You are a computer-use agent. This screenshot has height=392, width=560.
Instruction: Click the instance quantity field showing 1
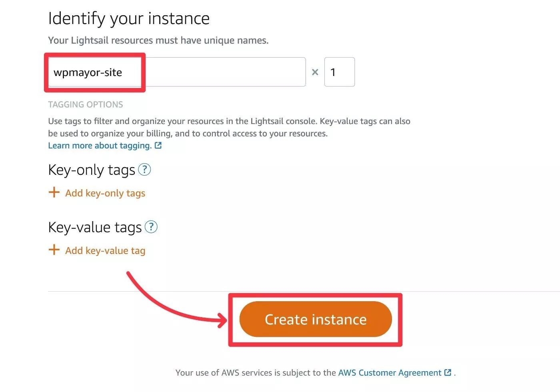pos(339,72)
